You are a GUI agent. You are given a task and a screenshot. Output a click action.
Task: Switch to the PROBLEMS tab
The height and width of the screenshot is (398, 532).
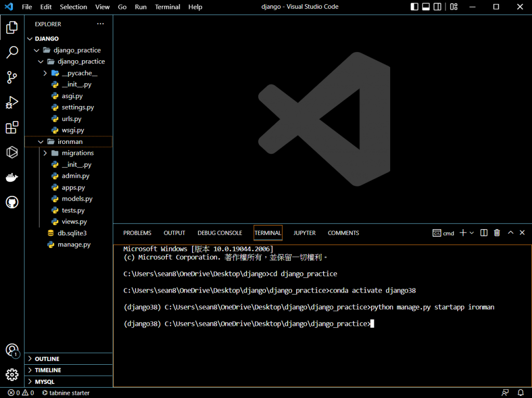click(x=137, y=233)
